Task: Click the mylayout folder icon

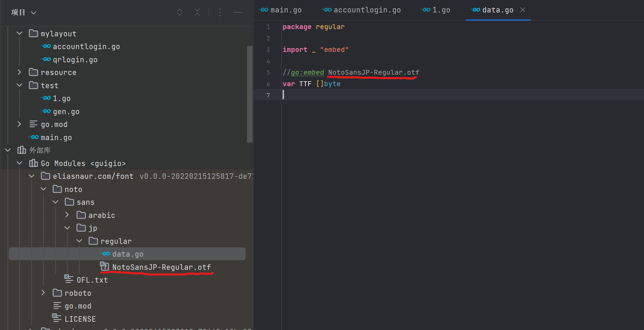Action: coord(34,33)
